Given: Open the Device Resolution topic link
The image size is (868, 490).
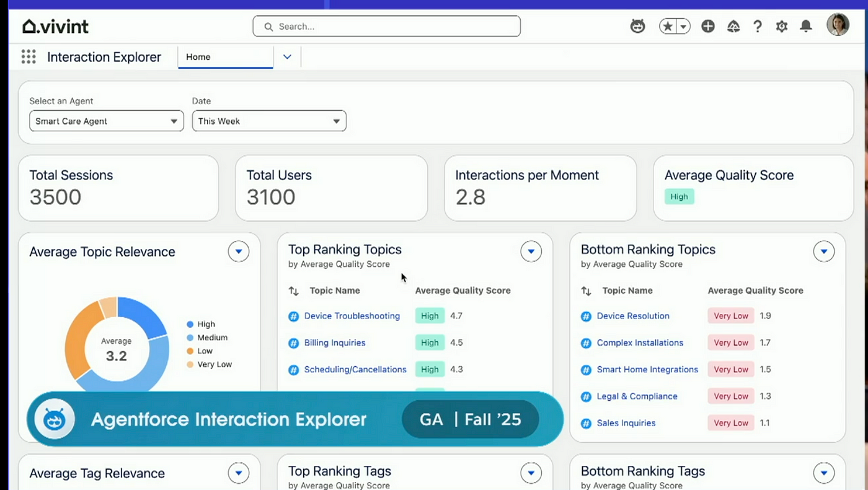Looking at the screenshot, I should tap(633, 316).
